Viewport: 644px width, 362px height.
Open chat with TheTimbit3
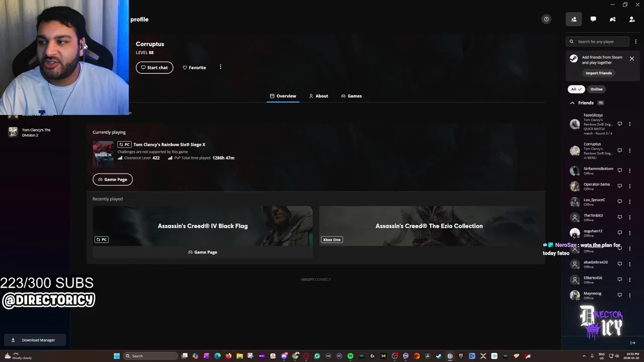[x=620, y=217]
